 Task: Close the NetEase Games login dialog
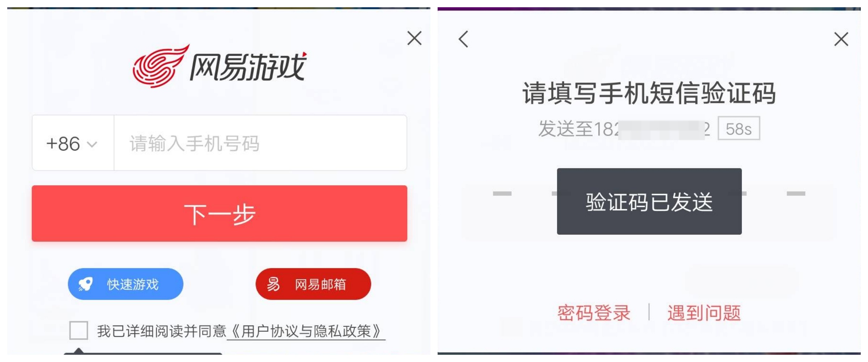click(414, 38)
